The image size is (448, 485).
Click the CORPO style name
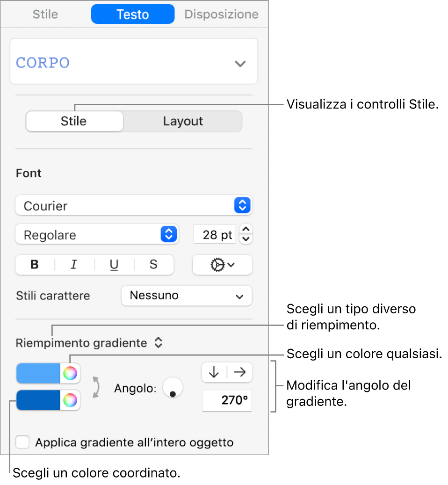click(x=43, y=63)
